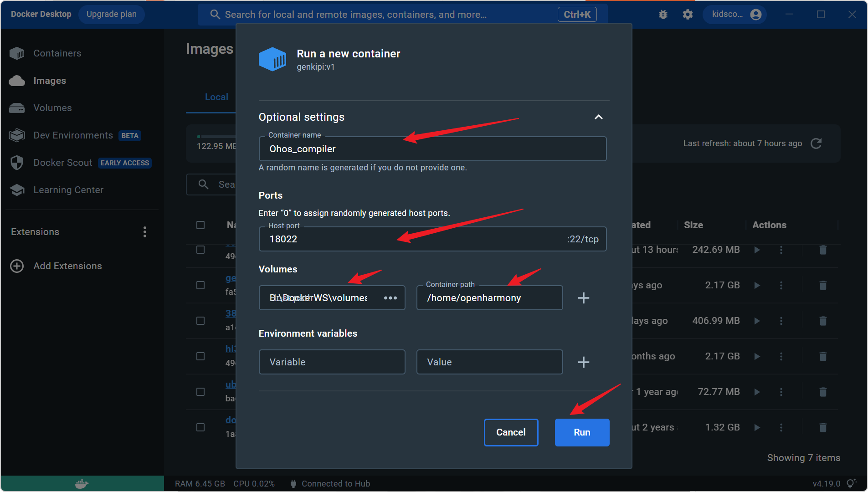Check the box for the first 2.17 GB image
The image size is (868, 492).
pyautogui.click(x=200, y=285)
